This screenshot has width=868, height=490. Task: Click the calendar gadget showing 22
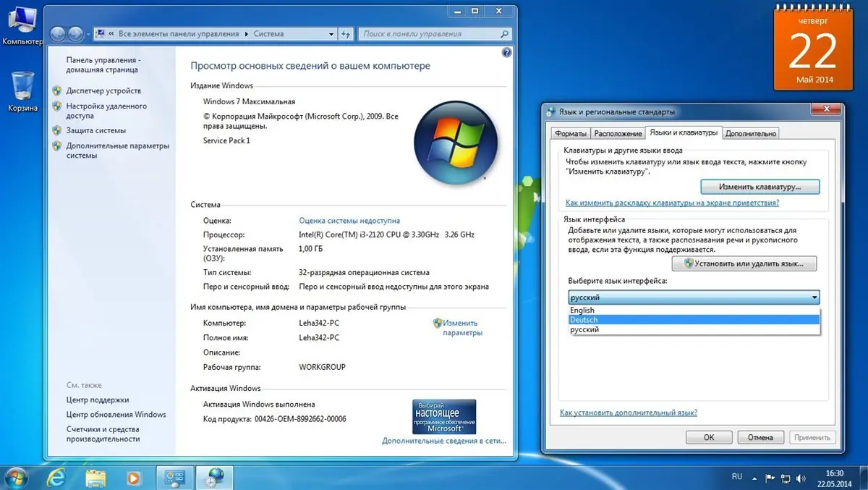pyautogui.click(x=815, y=48)
